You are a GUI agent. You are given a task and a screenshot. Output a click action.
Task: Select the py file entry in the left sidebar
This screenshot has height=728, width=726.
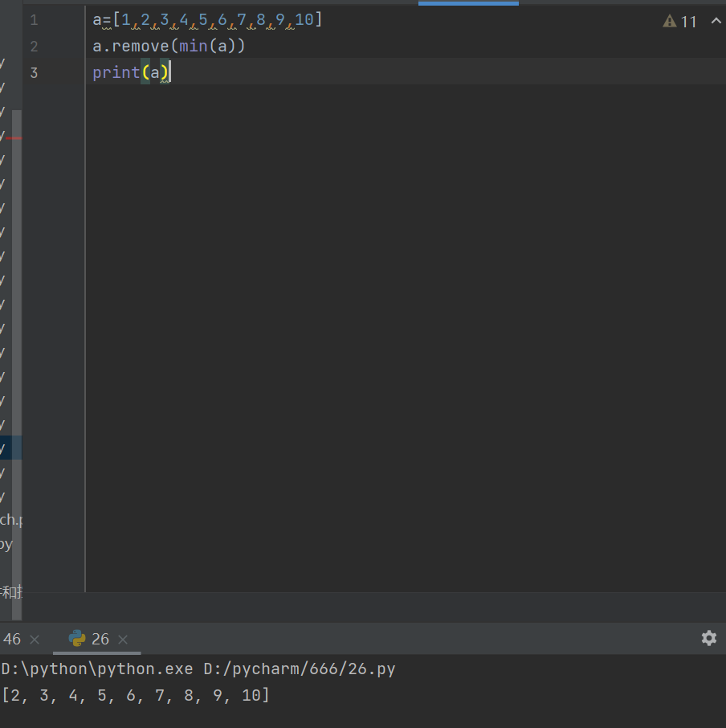[8, 543]
